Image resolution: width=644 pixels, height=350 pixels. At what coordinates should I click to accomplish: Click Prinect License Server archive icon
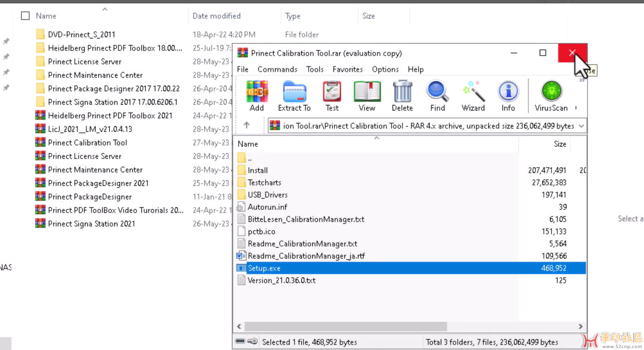[40, 156]
